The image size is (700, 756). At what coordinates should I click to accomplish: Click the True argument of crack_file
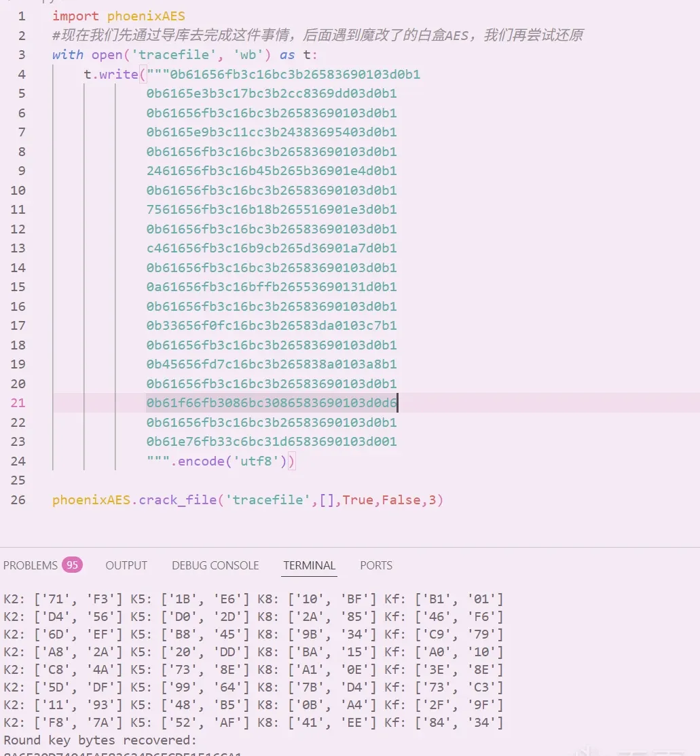[x=358, y=500]
